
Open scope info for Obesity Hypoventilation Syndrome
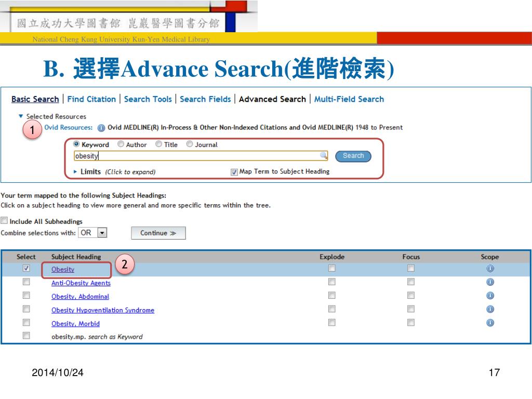pyautogui.click(x=490, y=309)
